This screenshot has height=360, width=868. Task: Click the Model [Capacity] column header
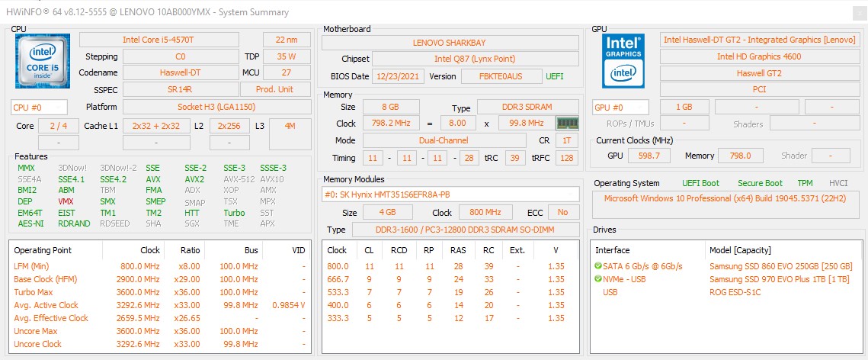pyautogui.click(x=739, y=250)
